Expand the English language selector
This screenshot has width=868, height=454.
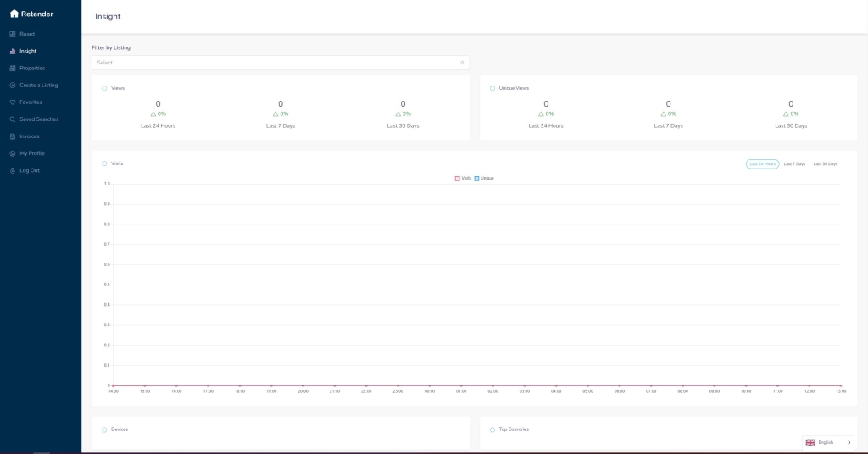(827, 442)
